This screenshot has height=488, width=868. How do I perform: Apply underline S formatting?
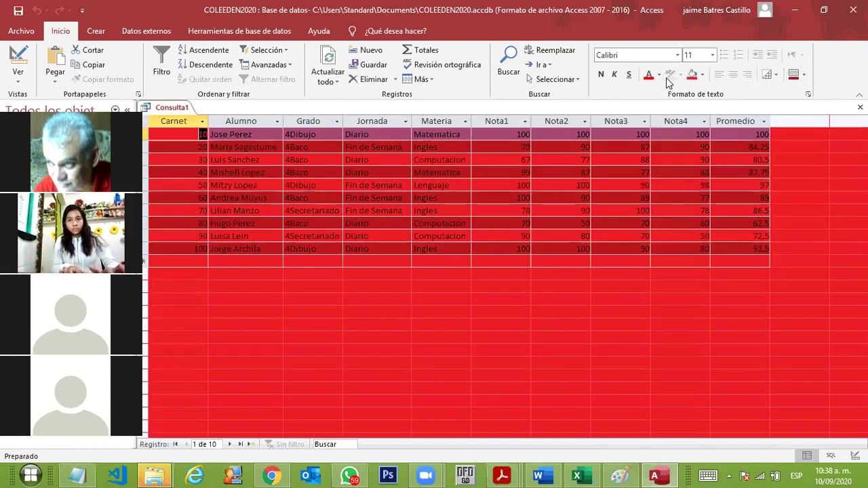tap(629, 75)
